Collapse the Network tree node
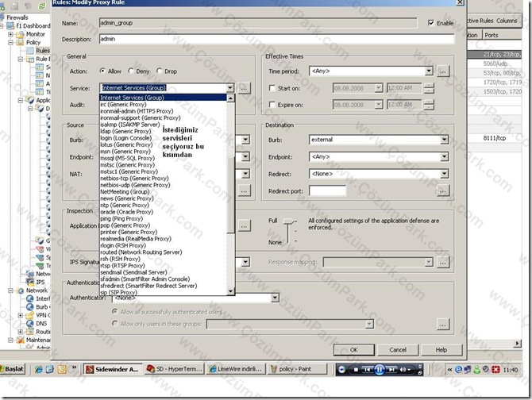Image resolution: width=532 pixels, height=400 pixels. [10, 290]
